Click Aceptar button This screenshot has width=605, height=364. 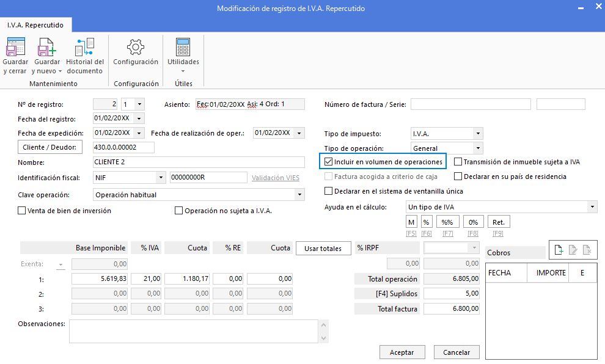(402, 352)
